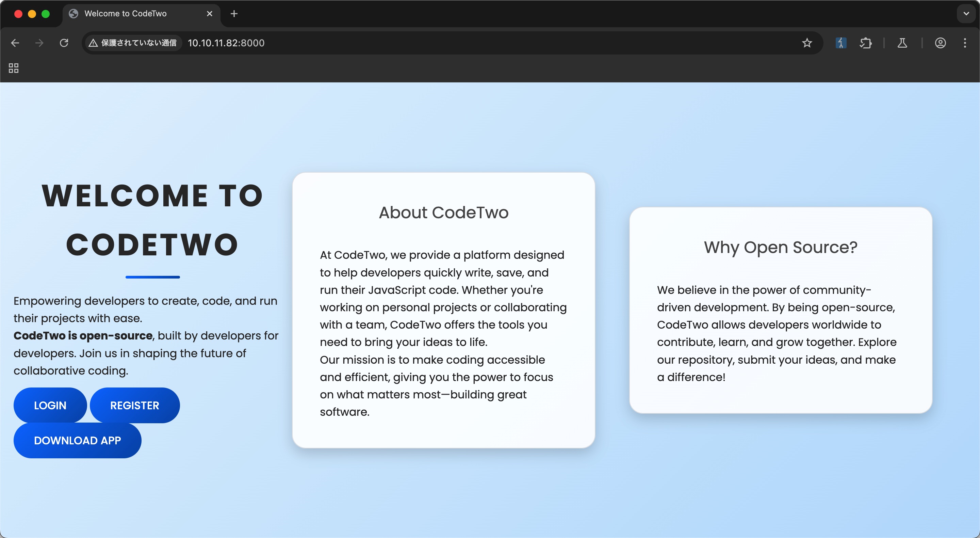Click the LOGIN button

(50, 405)
